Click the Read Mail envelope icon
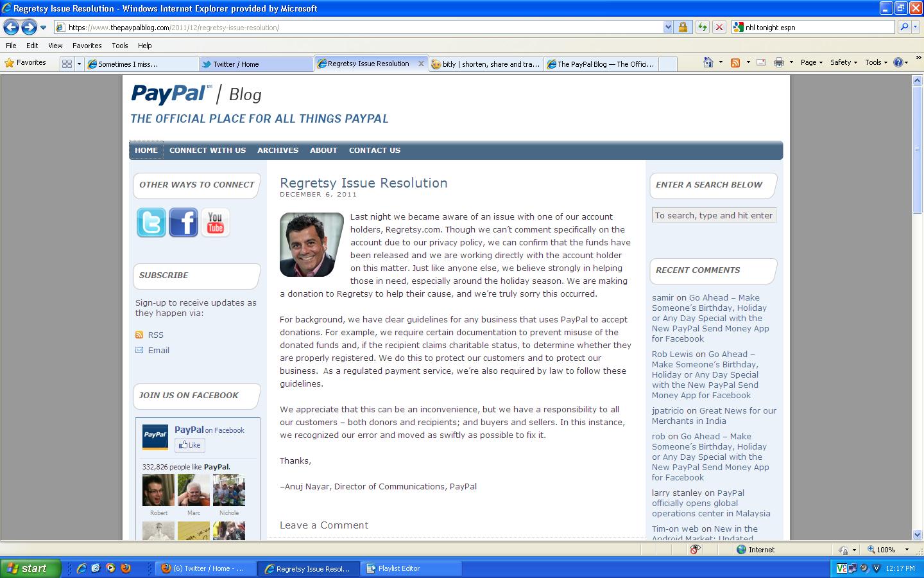The height and width of the screenshot is (578, 924). 761,62
